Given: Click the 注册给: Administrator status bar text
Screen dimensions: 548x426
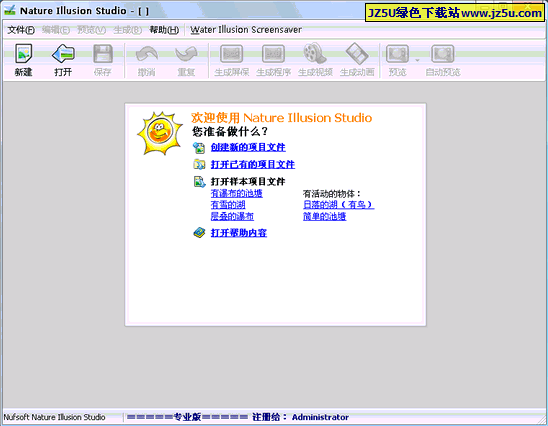Looking at the screenshot, I should click(300, 417).
